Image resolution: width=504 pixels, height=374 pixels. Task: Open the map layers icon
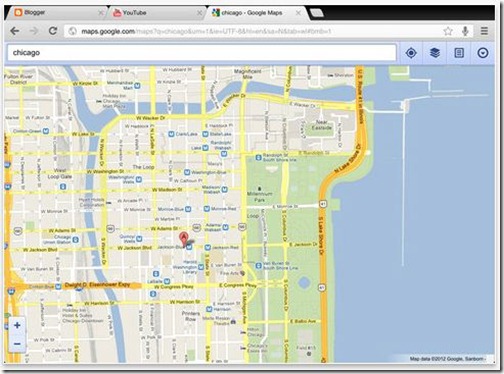(x=435, y=53)
